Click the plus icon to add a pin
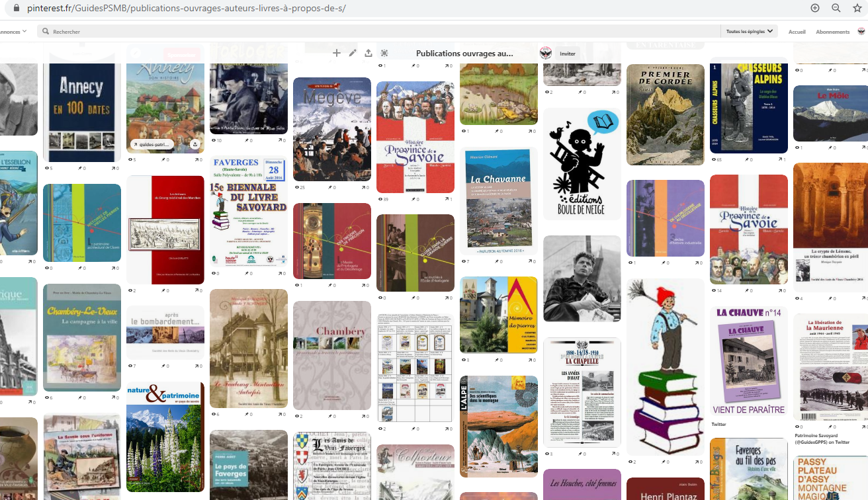Screen dimensions: 868x500 click(336, 53)
